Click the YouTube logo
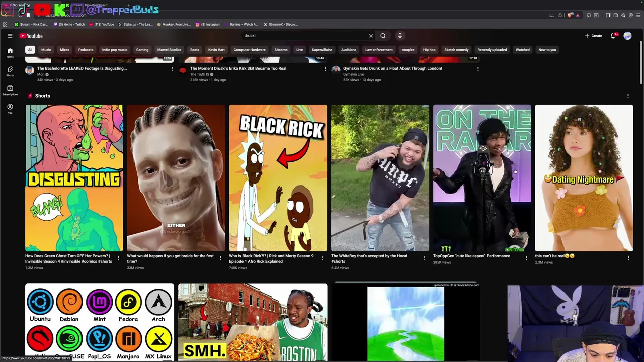 [x=31, y=36]
